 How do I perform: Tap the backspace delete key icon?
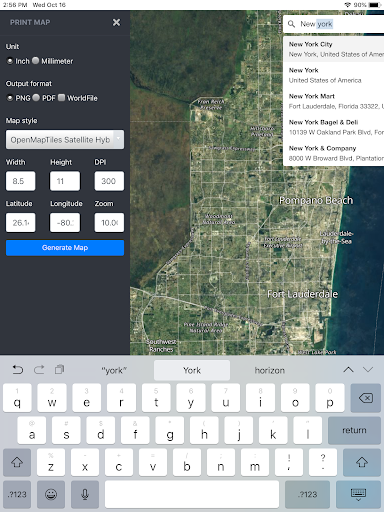[366, 398]
